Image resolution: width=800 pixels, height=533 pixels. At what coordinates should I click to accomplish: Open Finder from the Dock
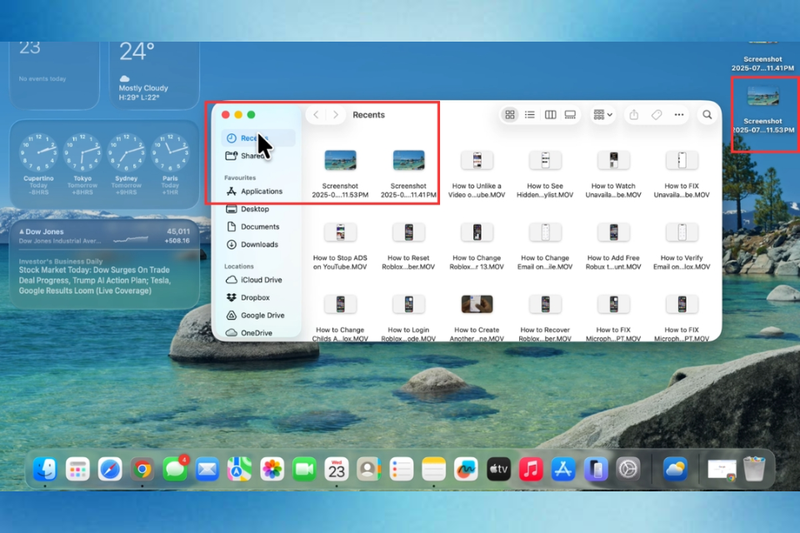click(45, 469)
